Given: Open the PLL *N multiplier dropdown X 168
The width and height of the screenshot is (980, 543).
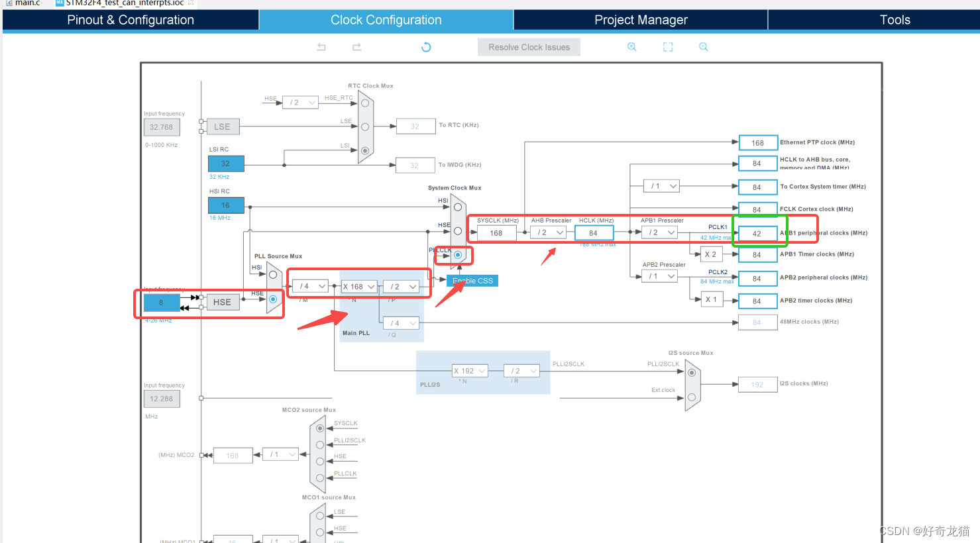Looking at the screenshot, I should (x=359, y=287).
